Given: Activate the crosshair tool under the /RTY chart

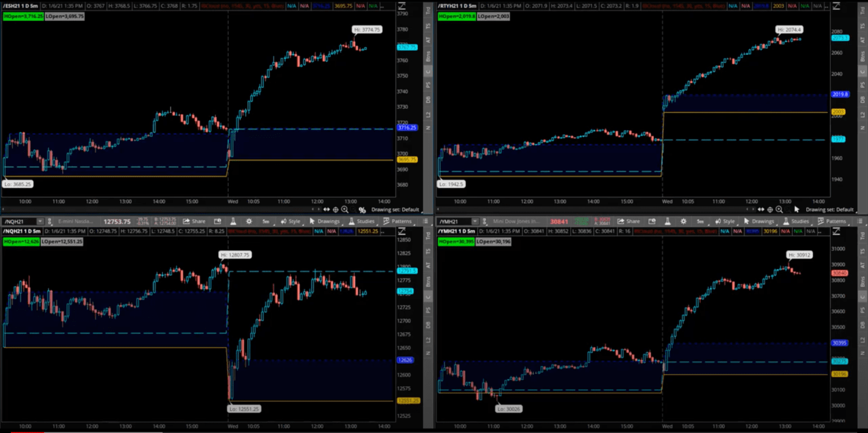Looking at the screenshot, I should pos(770,209).
